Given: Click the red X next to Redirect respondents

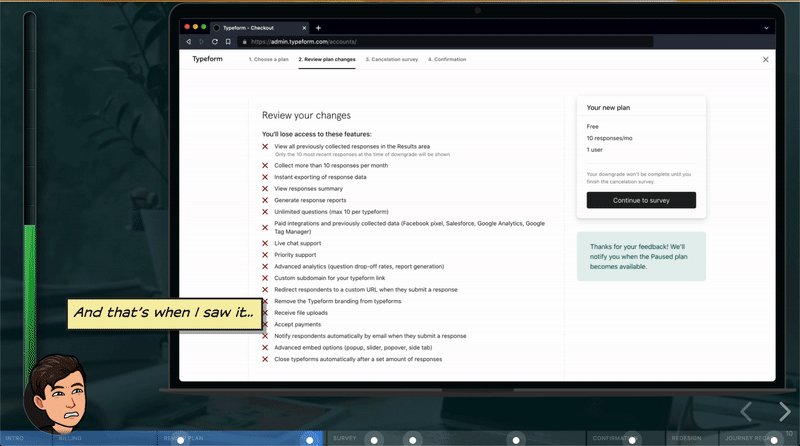Looking at the screenshot, I should coord(265,289).
